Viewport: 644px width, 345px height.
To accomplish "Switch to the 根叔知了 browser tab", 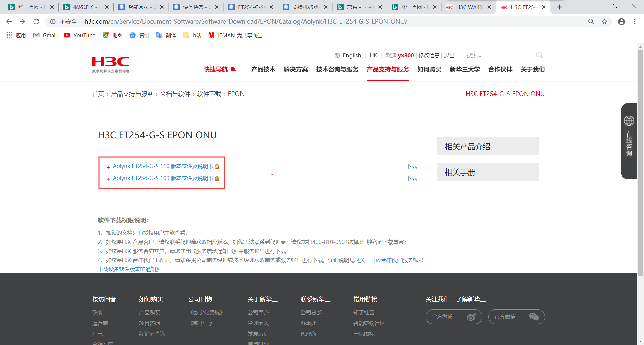I will pos(86,7).
